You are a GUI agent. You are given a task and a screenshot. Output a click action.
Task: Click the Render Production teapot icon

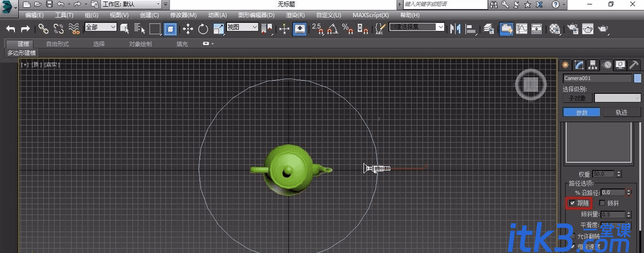click(603, 28)
